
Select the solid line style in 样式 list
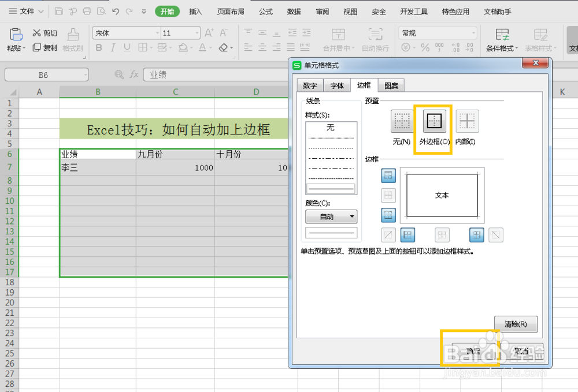click(331, 188)
